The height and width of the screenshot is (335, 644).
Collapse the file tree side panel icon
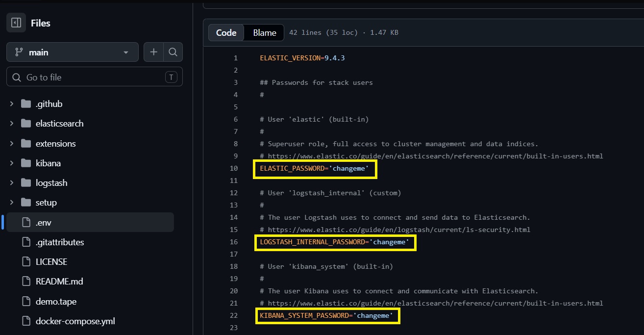16,23
